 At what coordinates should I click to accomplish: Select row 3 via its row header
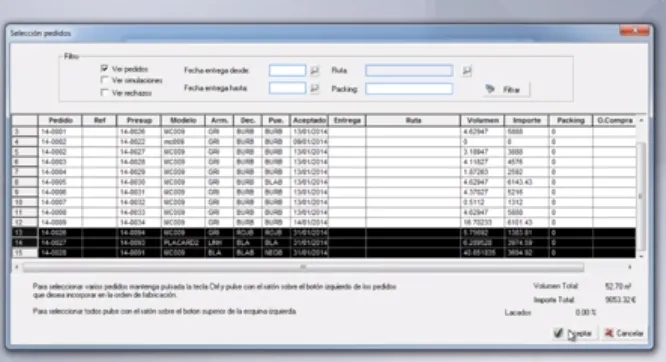point(25,132)
